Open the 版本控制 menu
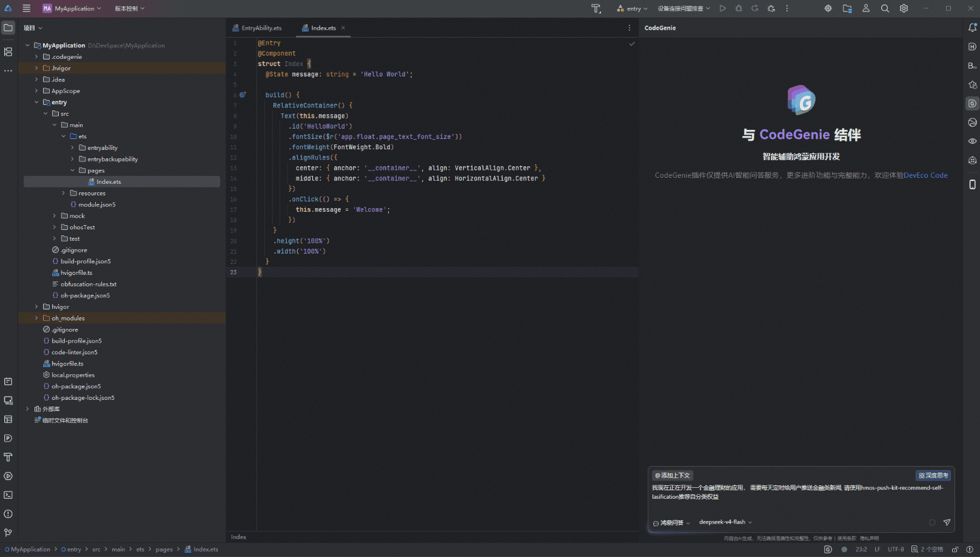Viewport: 980px width, 557px height. (x=130, y=8)
